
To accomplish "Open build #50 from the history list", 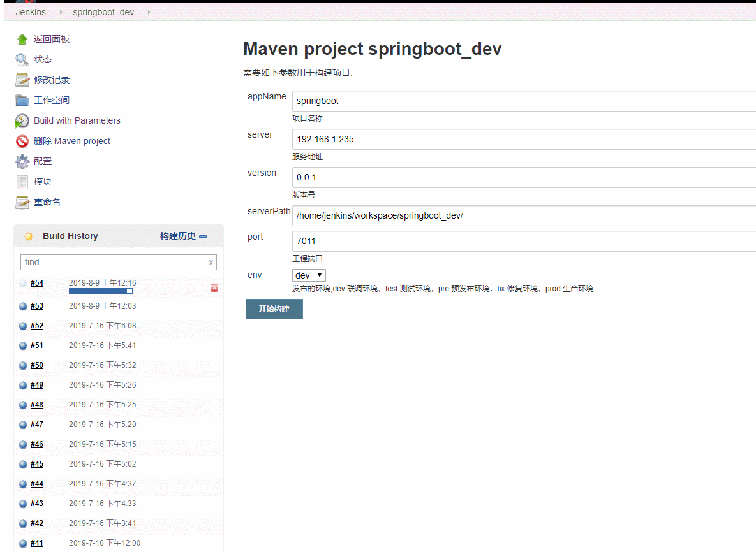I will pos(36,365).
